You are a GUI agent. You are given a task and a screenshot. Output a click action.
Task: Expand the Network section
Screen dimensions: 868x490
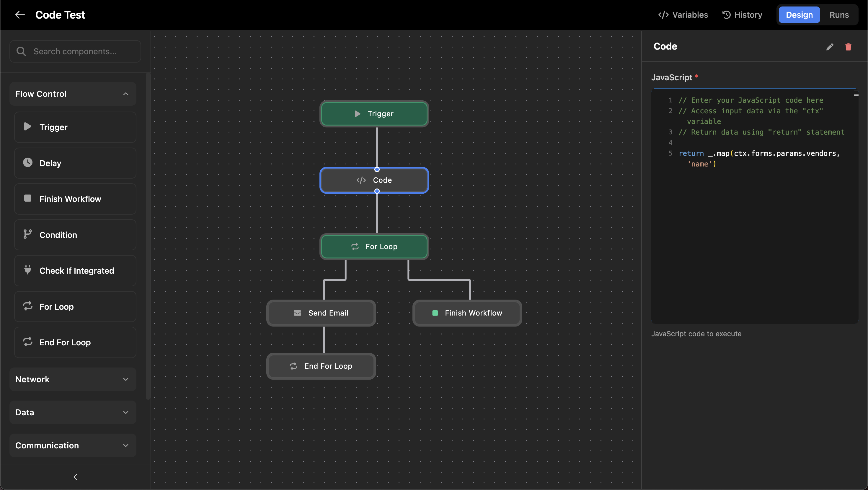coord(73,379)
